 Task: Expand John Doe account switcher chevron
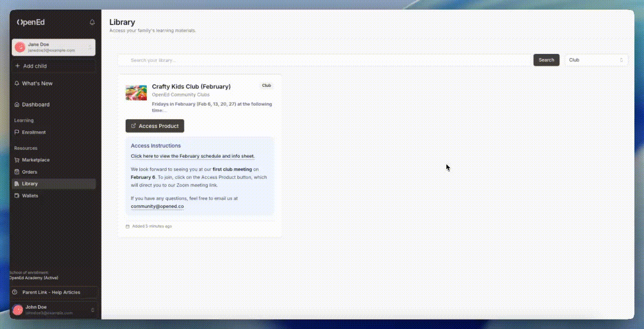[x=93, y=310]
